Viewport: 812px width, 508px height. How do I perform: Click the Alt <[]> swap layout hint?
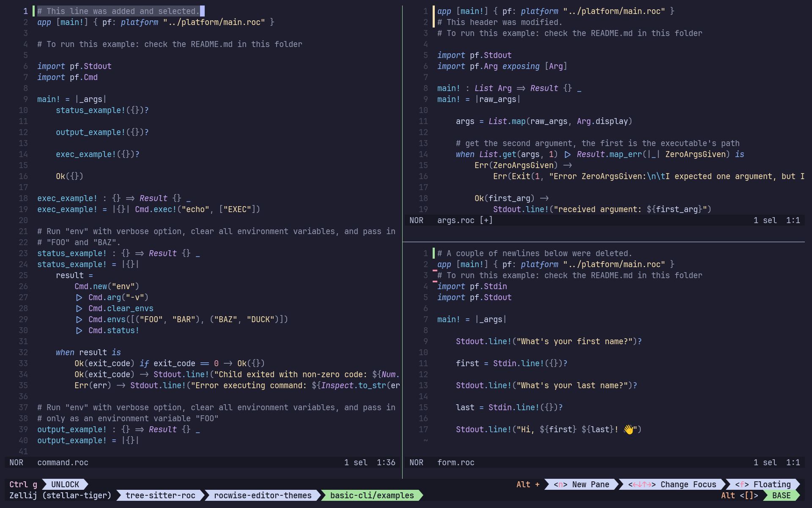click(x=740, y=495)
